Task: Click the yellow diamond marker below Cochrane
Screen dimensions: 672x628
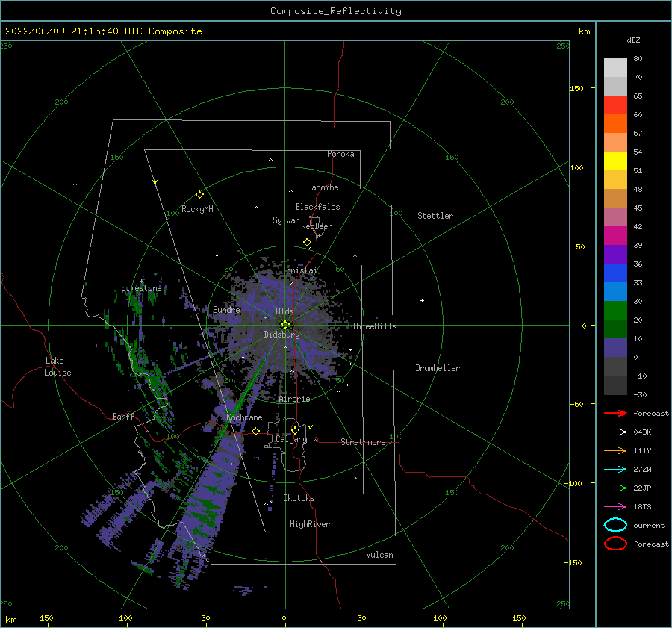Action: pyautogui.click(x=256, y=431)
